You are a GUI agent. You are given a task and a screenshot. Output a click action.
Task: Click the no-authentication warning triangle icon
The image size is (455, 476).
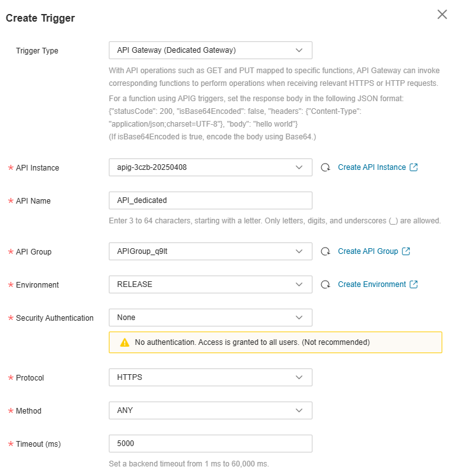click(125, 342)
